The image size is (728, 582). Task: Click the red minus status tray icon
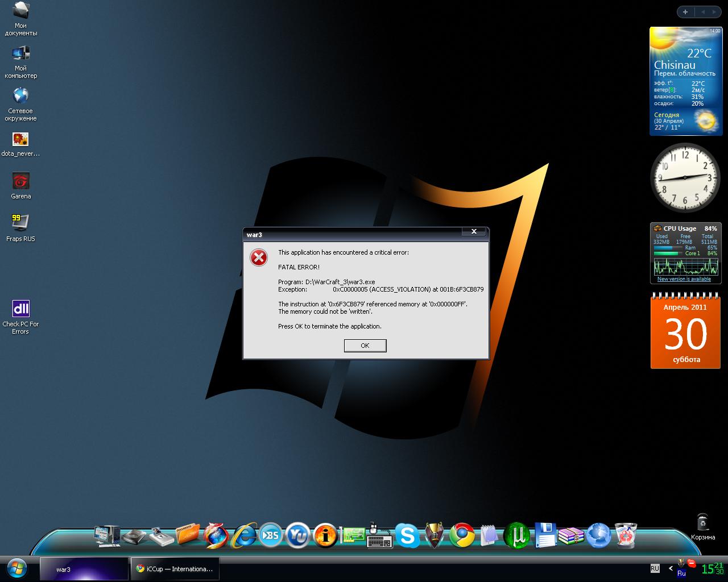point(692,563)
